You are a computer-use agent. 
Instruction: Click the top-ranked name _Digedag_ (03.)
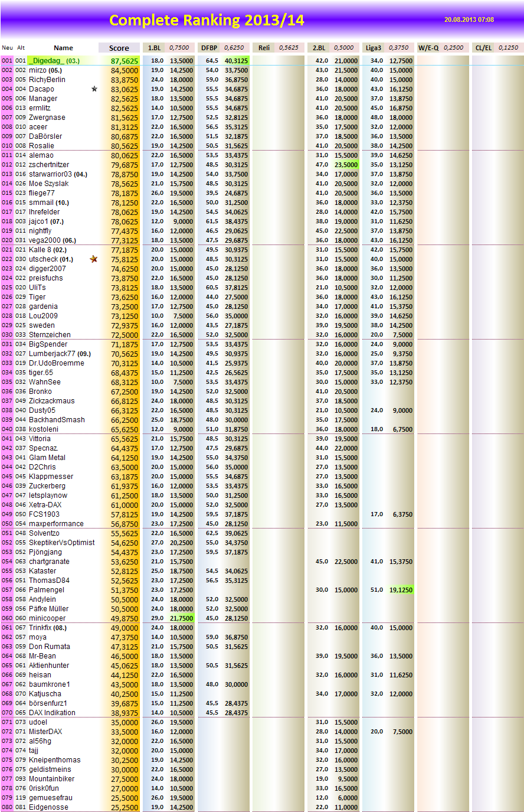pos(55,61)
